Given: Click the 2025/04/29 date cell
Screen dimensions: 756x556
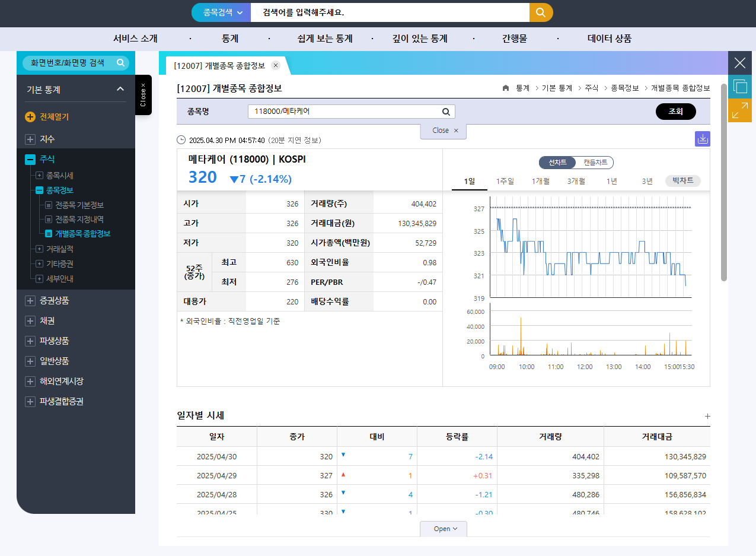Looking at the screenshot, I should coord(216,475).
